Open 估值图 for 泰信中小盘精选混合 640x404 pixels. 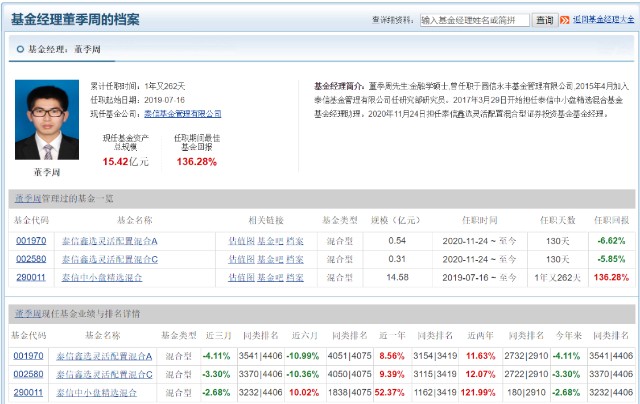241,277
